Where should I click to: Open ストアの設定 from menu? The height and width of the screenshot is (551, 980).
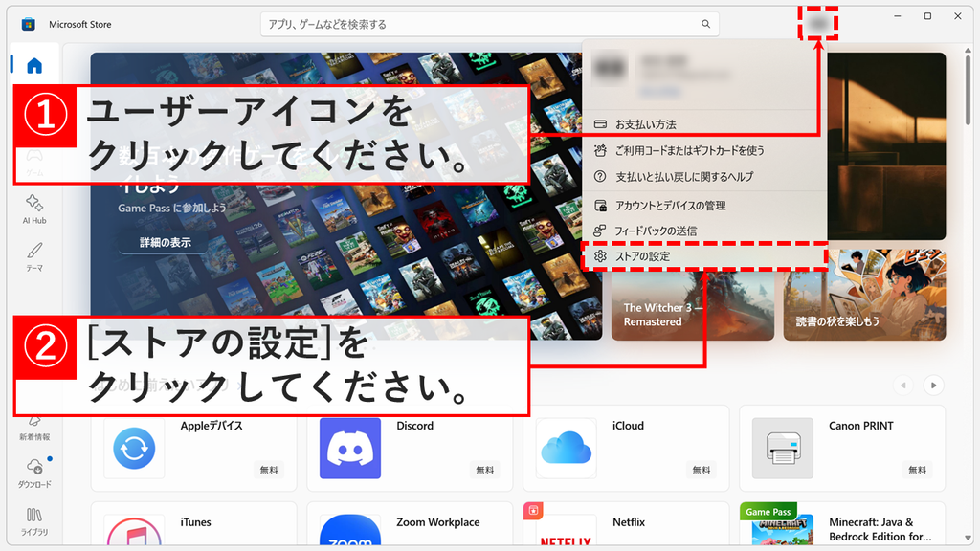coord(704,256)
